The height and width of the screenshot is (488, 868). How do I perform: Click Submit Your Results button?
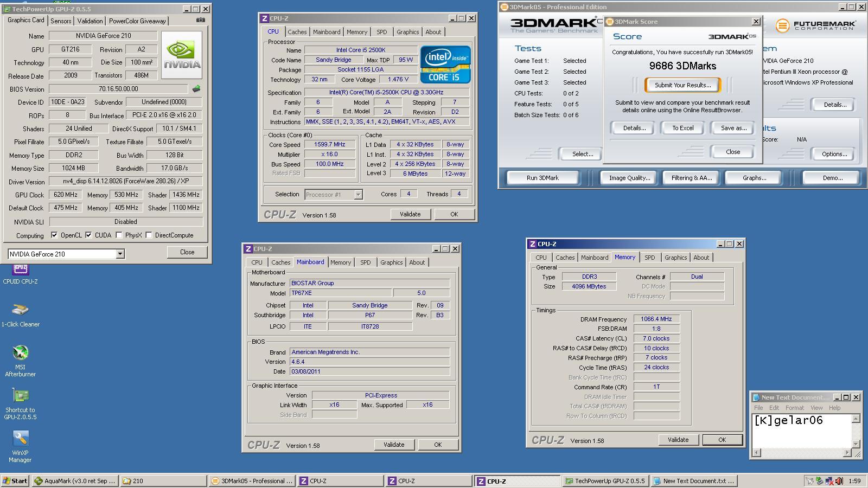tap(682, 85)
